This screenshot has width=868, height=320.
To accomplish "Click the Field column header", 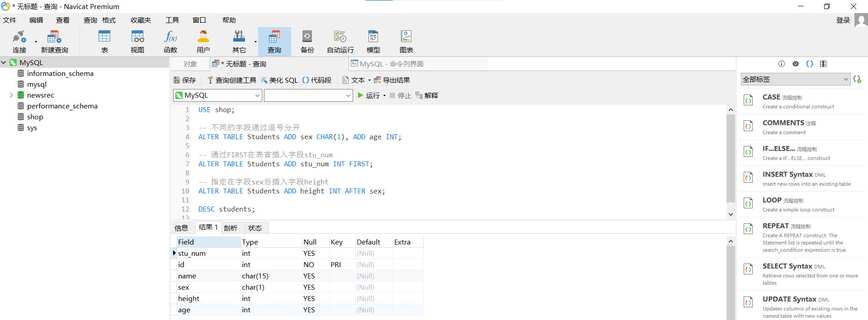I will click(x=208, y=242).
